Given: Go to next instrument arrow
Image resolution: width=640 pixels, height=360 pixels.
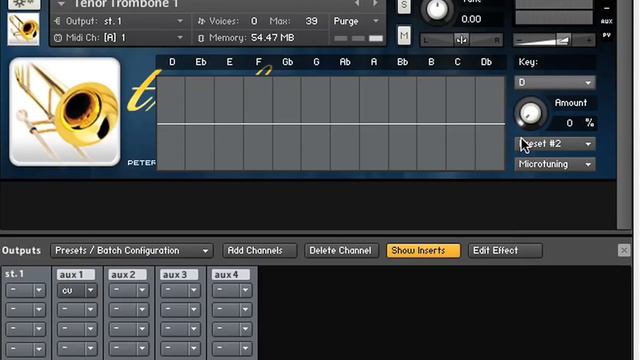Looking at the screenshot, I should pos(375,3).
